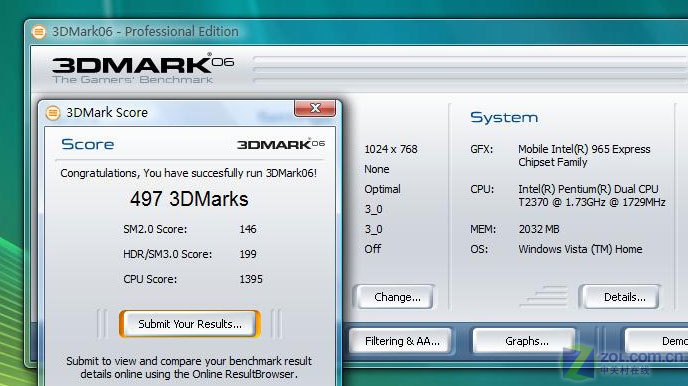The image size is (688, 386).
Task: Click the 'Score' heading in dialog
Action: coord(88,144)
